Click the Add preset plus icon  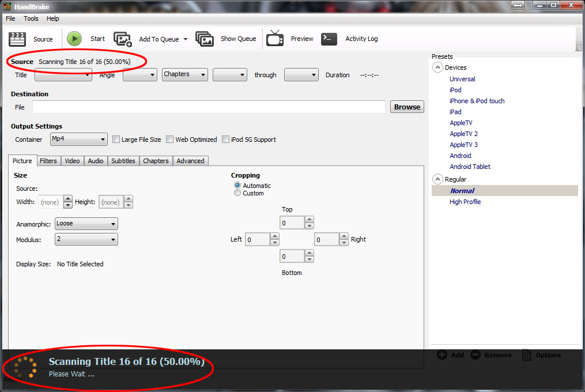point(442,355)
